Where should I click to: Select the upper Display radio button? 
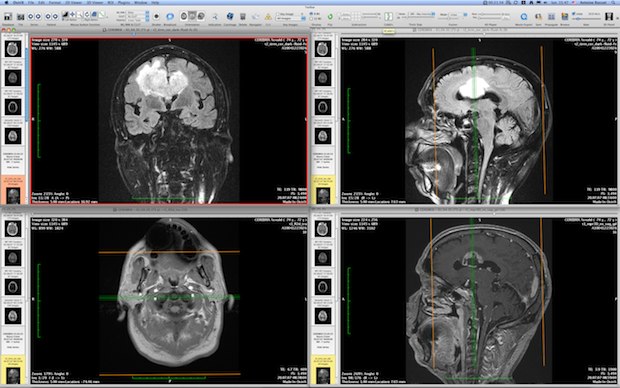[x=312, y=14]
